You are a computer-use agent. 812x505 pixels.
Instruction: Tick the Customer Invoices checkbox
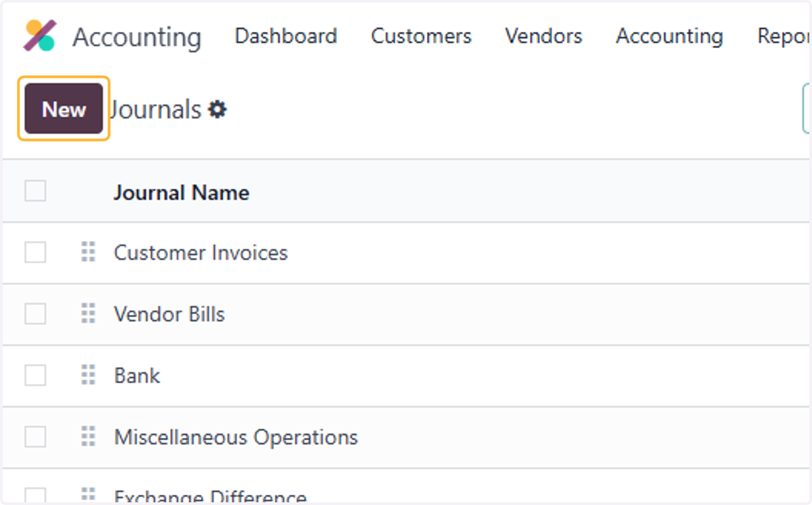click(35, 252)
